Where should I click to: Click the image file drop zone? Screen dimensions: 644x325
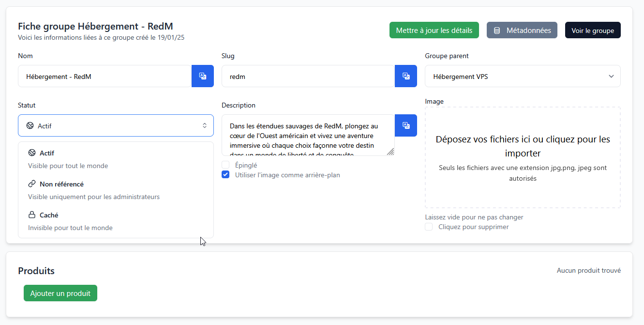[x=523, y=157]
